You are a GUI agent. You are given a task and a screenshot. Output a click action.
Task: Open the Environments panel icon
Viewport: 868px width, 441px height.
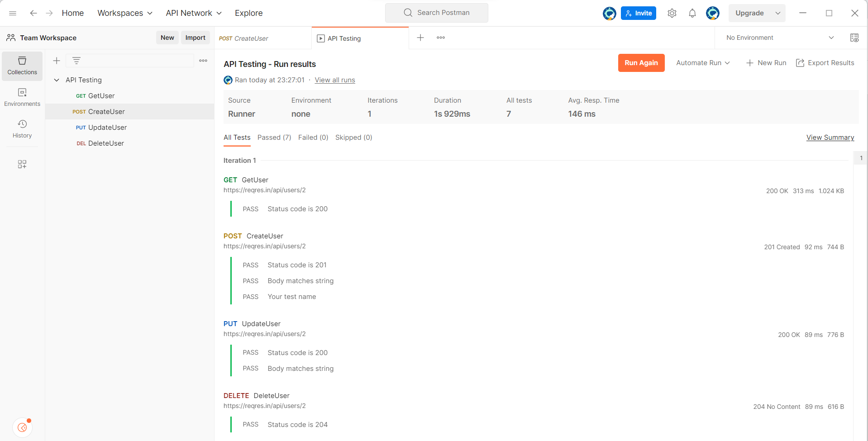(x=22, y=96)
